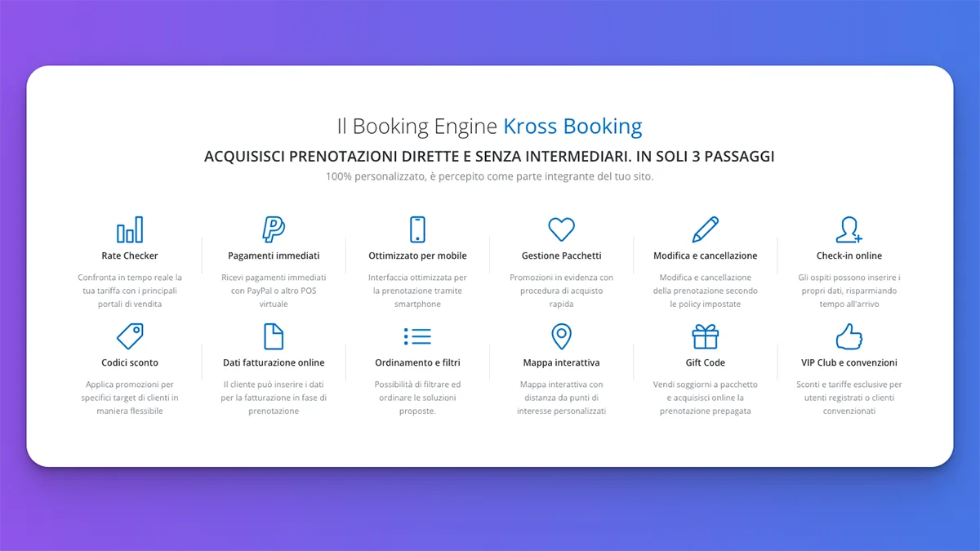Click the 'Pagamenti immediati' heading
The height and width of the screenshot is (551, 980).
coord(274,256)
